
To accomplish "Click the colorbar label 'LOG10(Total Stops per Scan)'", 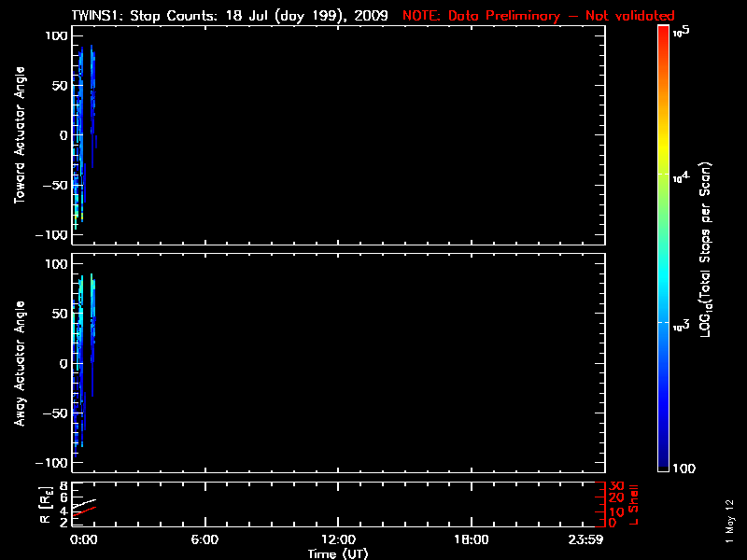I will [705, 249].
